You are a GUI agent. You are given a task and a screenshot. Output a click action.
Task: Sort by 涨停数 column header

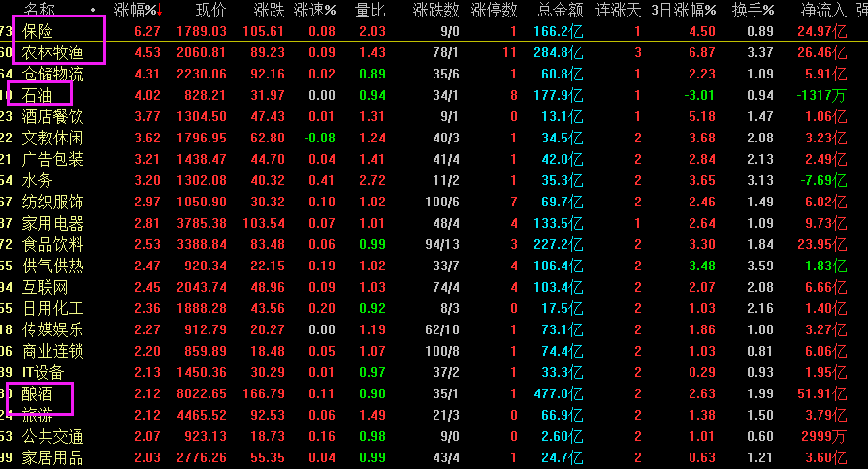(495, 10)
